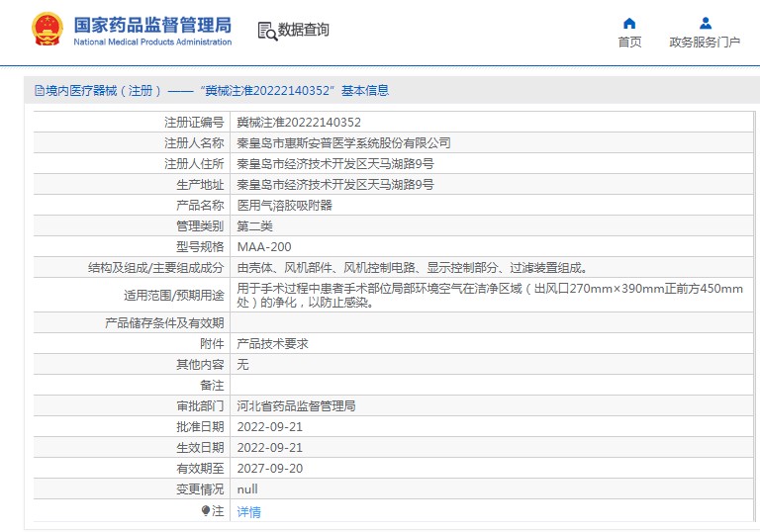This screenshot has height=532, width=760.
Task: Click the 备注 label
Action: point(212,386)
